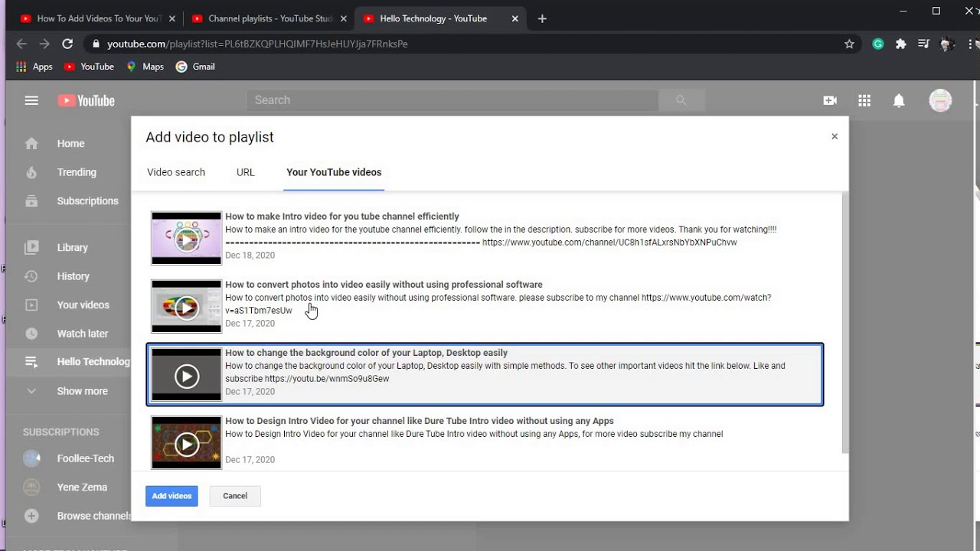Switch to the URL tab
Image resolution: width=980 pixels, height=551 pixels.
246,172
